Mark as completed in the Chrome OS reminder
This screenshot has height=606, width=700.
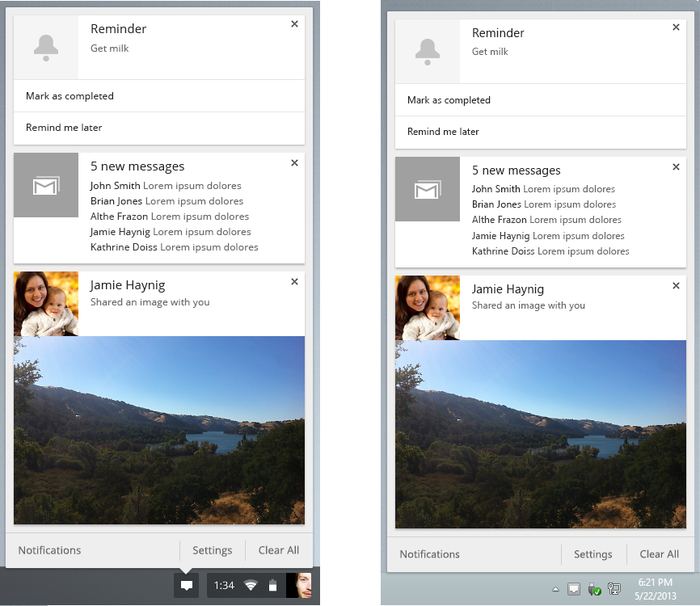(x=159, y=96)
